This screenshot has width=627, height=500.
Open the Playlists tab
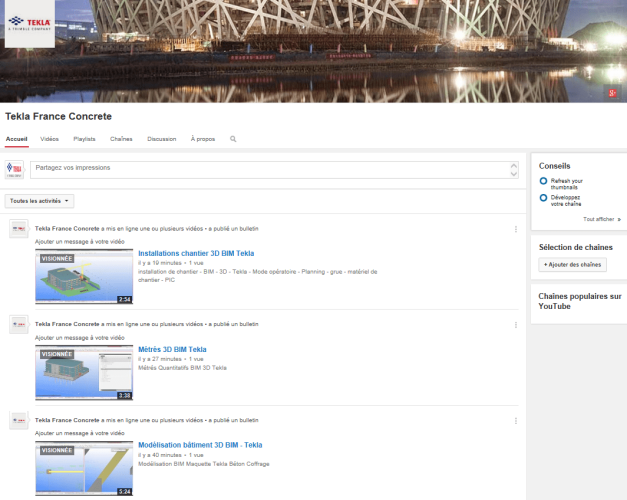click(84, 139)
